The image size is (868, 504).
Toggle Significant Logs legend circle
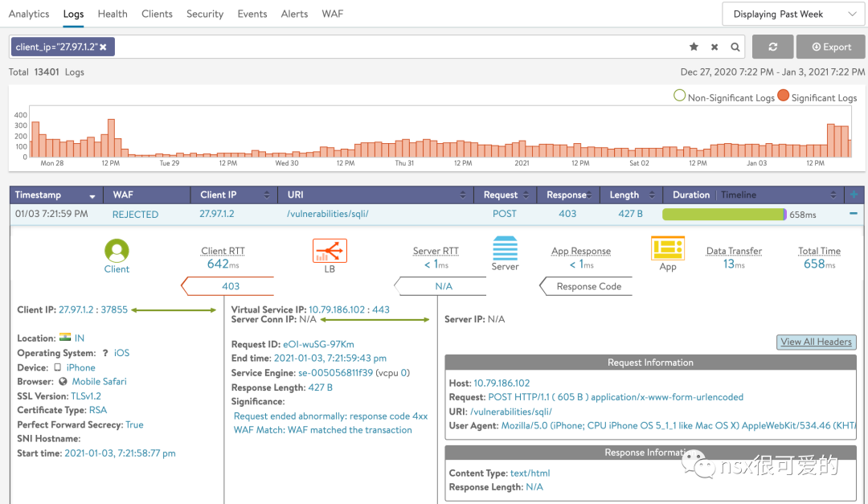click(x=783, y=96)
